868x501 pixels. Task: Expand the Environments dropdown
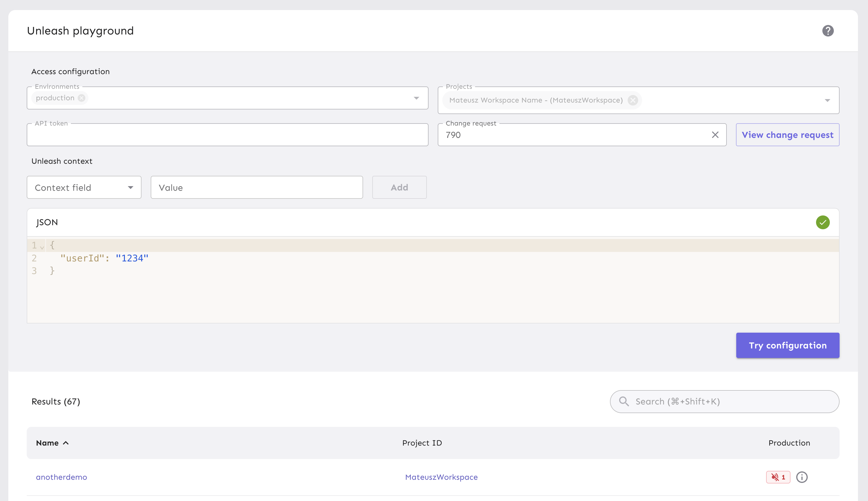(x=416, y=99)
